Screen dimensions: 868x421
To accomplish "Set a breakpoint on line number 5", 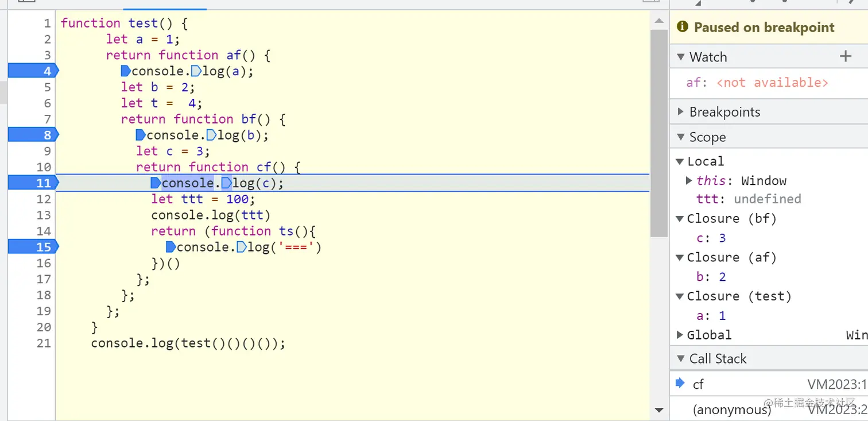I will coord(47,87).
